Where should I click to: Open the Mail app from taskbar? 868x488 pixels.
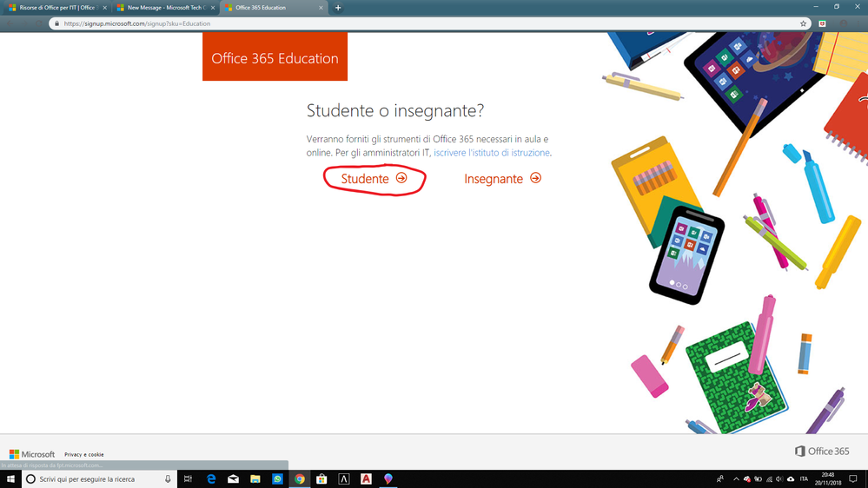(233, 479)
